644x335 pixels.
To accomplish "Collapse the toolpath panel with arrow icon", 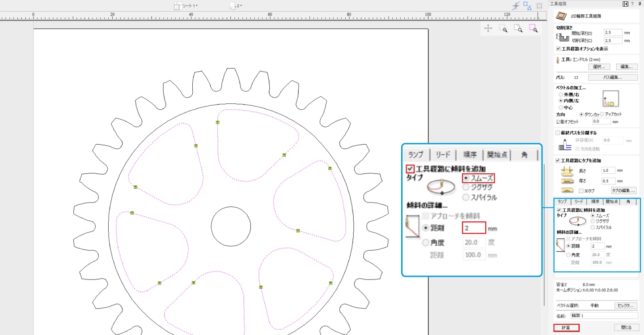I will tap(625, 4).
